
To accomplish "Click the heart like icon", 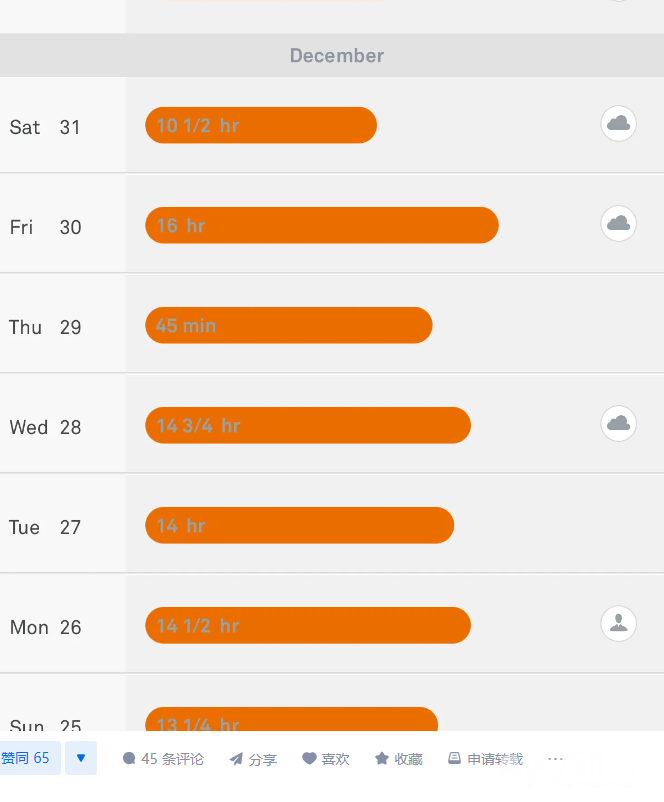I will [x=309, y=759].
